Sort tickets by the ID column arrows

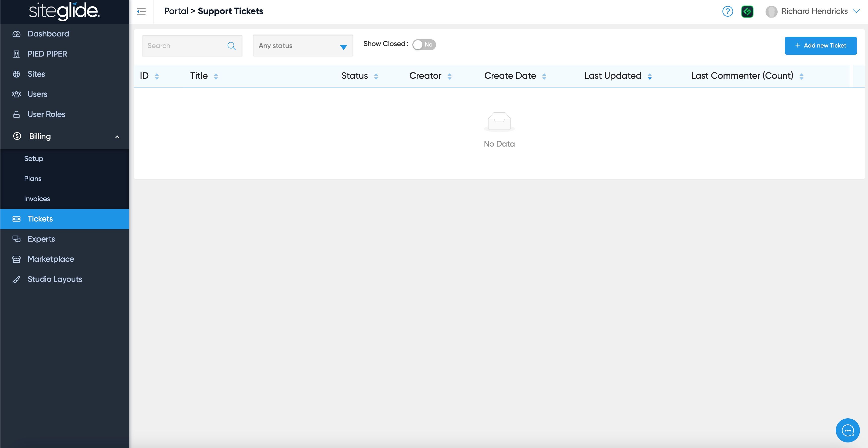(x=157, y=76)
